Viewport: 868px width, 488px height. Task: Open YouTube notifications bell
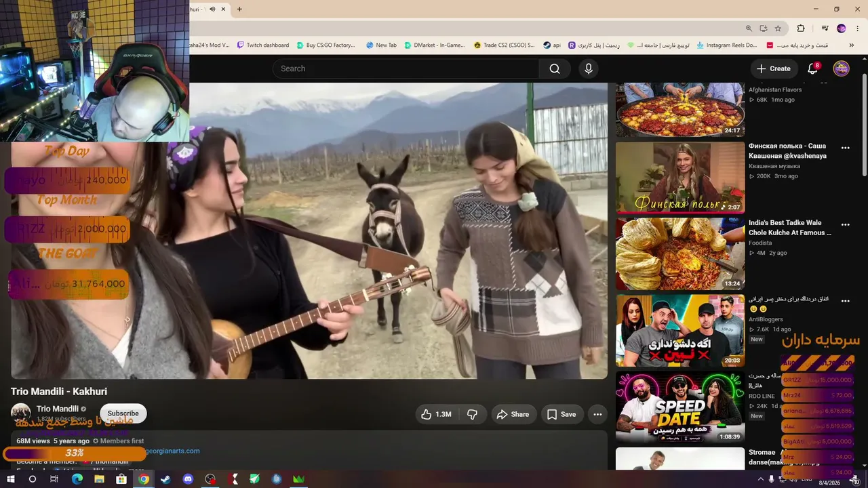point(812,68)
